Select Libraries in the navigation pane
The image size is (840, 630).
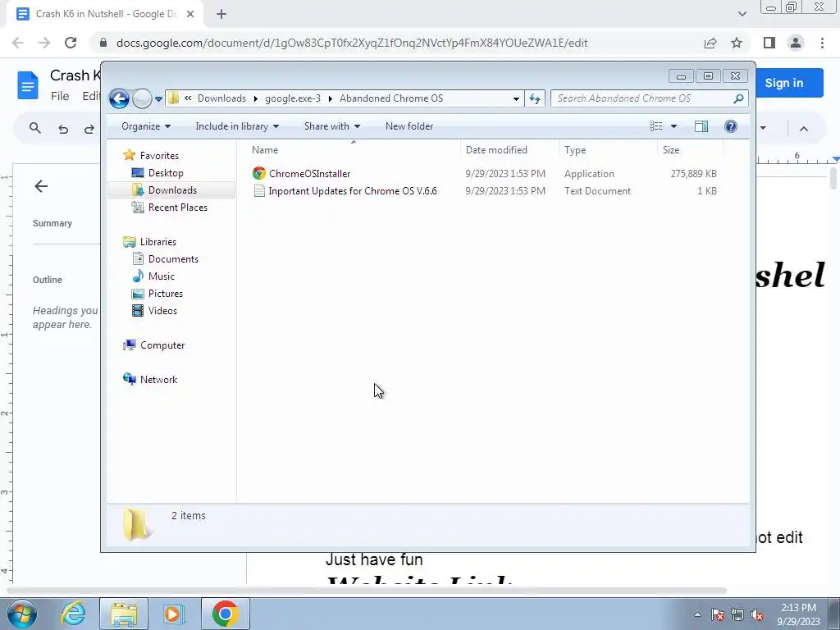[157, 242]
